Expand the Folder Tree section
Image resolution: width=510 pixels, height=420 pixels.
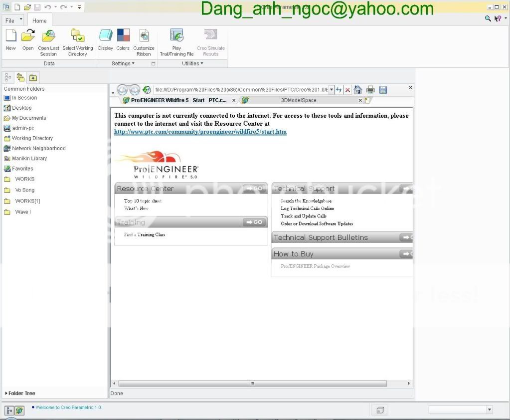point(20,394)
